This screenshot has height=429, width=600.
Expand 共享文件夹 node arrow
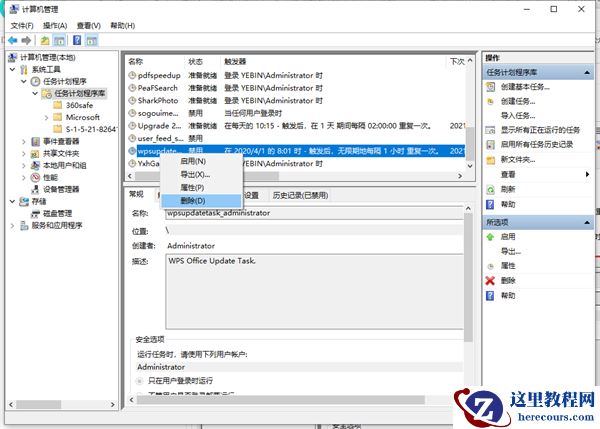coord(24,153)
